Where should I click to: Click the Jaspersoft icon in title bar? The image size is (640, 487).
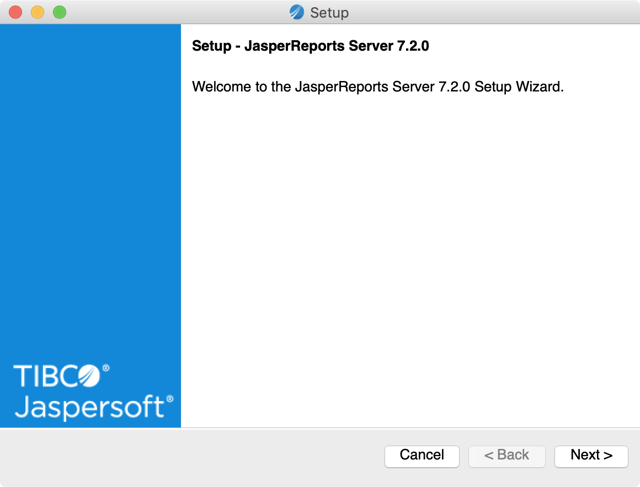(297, 12)
